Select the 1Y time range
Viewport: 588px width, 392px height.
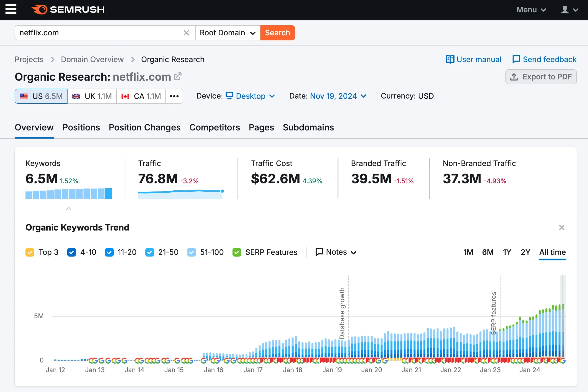tap(507, 252)
